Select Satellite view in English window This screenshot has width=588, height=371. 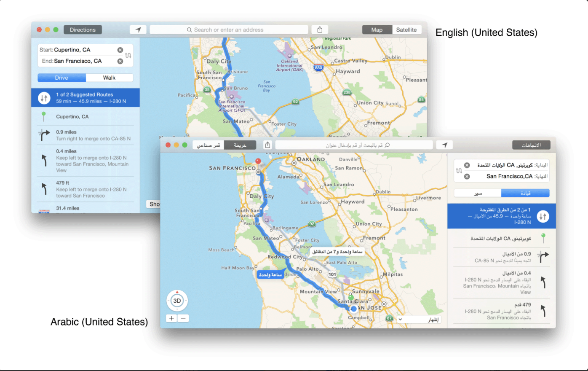click(406, 30)
